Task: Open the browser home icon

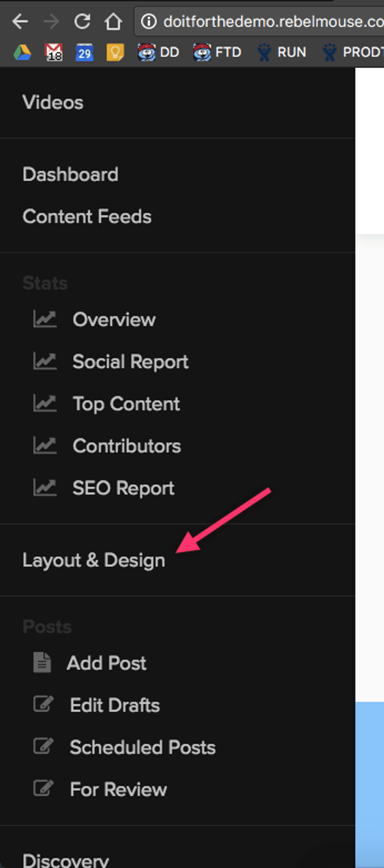Action: (x=113, y=22)
